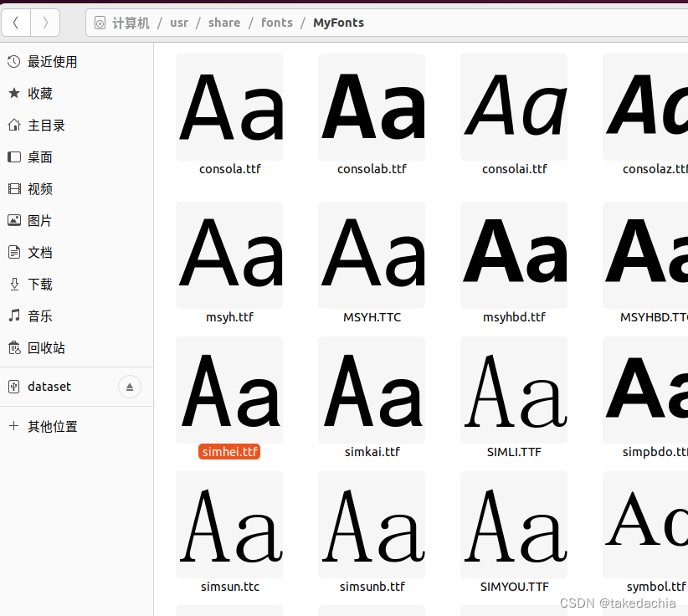Click the simsunb.ttf file name
The image size is (688, 616).
pos(372,587)
